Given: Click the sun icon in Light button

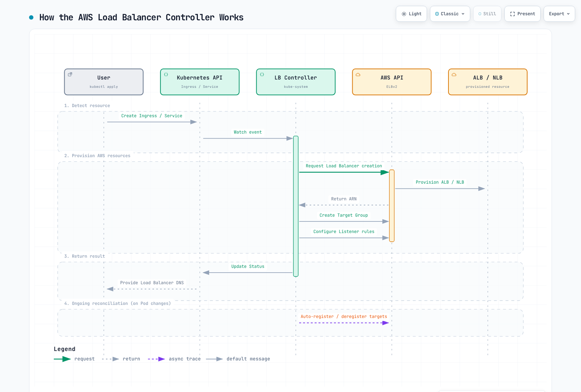Looking at the screenshot, I should pyautogui.click(x=404, y=14).
